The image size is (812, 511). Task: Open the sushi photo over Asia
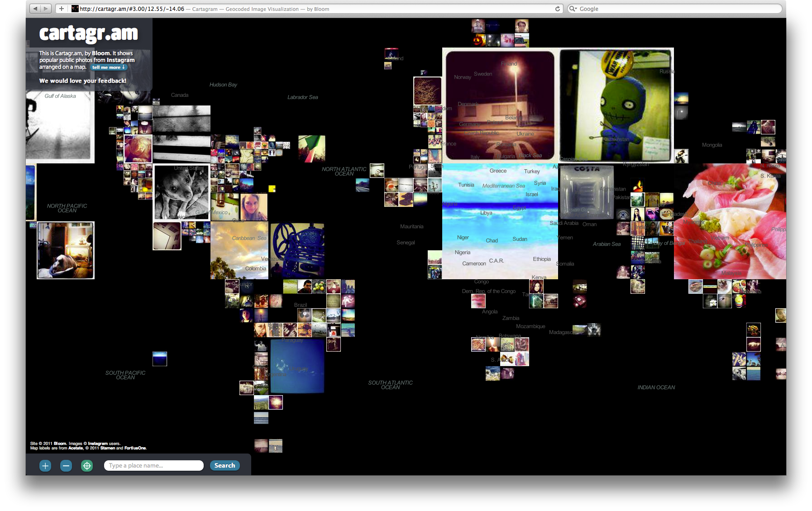tap(730, 222)
